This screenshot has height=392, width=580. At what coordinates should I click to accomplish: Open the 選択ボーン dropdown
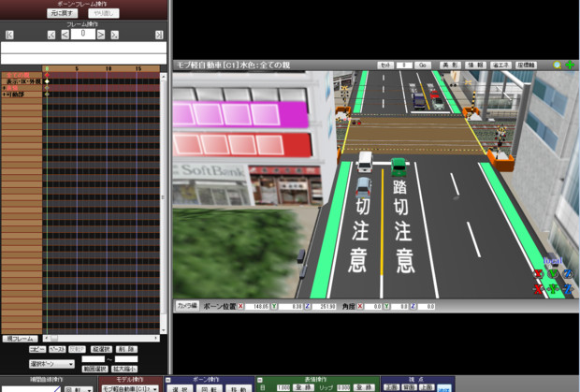coord(51,364)
